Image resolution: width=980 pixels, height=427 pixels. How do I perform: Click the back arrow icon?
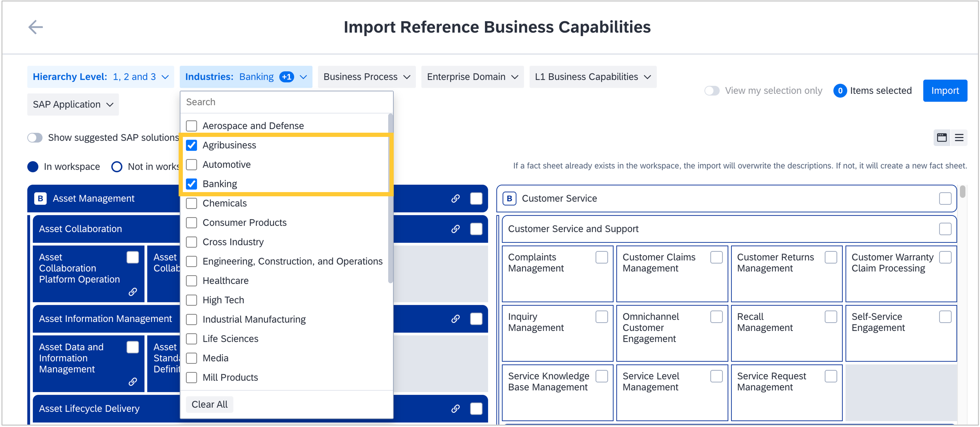[x=35, y=27]
